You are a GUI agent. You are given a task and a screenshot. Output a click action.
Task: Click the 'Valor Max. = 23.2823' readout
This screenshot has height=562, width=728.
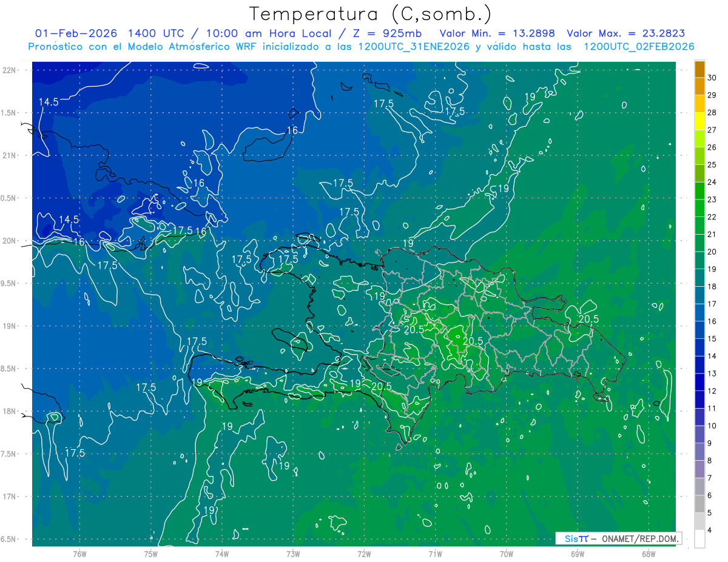pos(625,33)
